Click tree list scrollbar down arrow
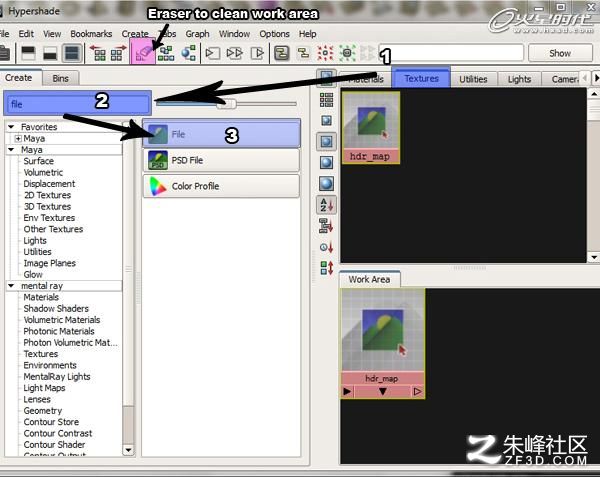The image size is (600, 477). pyautogui.click(x=128, y=450)
